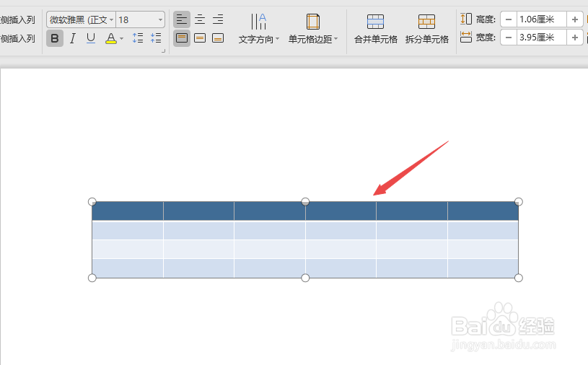
Task: Click the row height icon beside 高度
Action: 466,19
